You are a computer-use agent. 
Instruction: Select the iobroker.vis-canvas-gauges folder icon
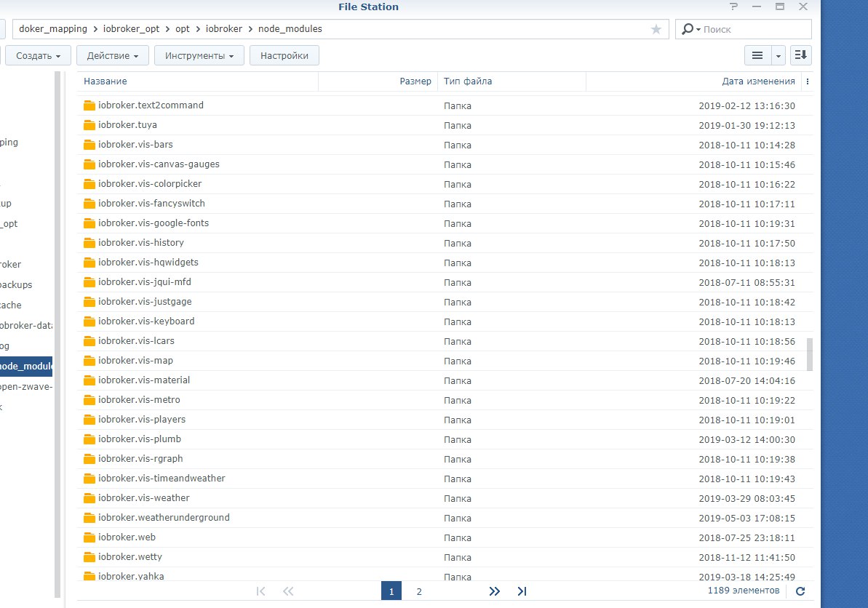point(89,164)
